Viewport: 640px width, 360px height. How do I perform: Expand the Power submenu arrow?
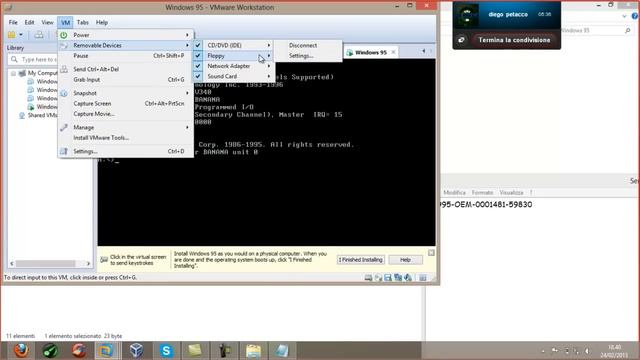pos(187,35)
